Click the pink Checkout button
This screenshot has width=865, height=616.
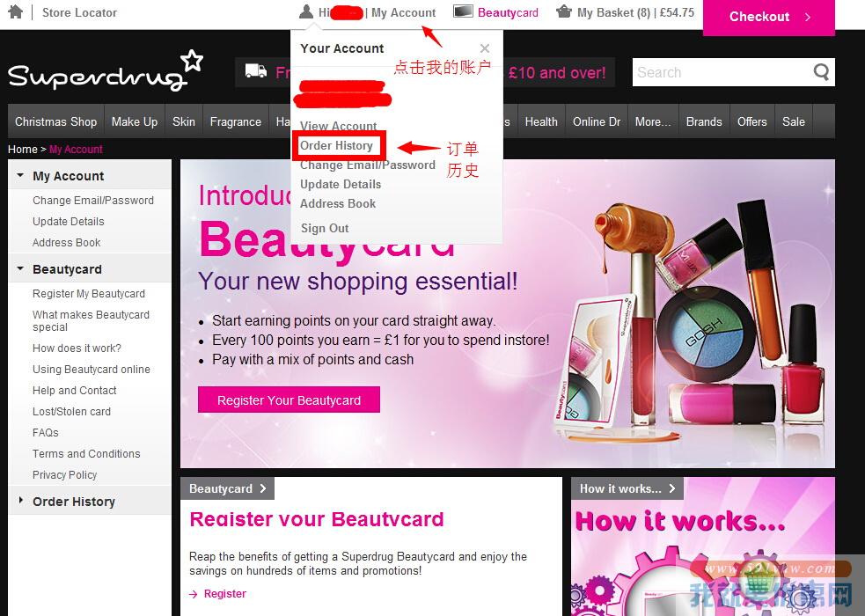click(768, 17)
